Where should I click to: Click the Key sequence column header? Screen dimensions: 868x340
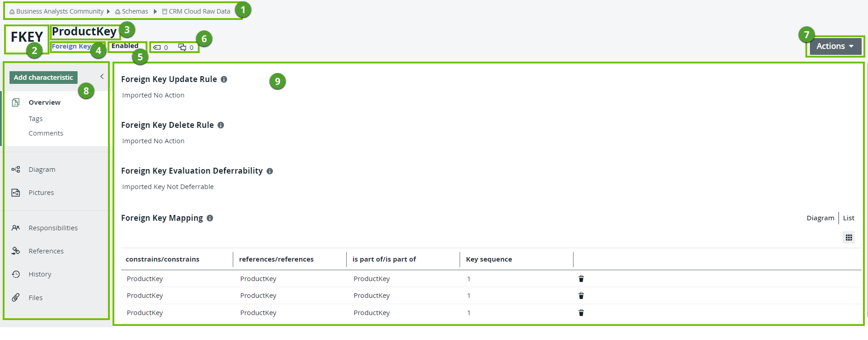(x=489, y=259)
